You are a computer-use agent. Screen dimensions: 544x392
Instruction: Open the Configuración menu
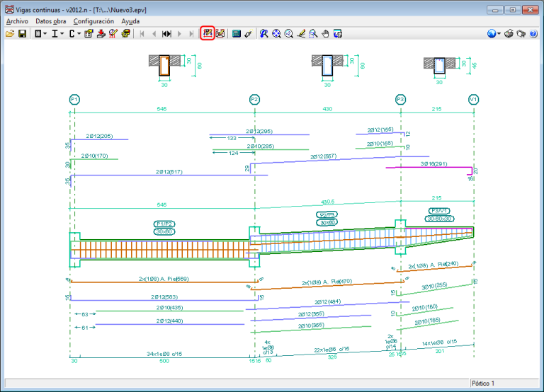click(x=93, y=21)
